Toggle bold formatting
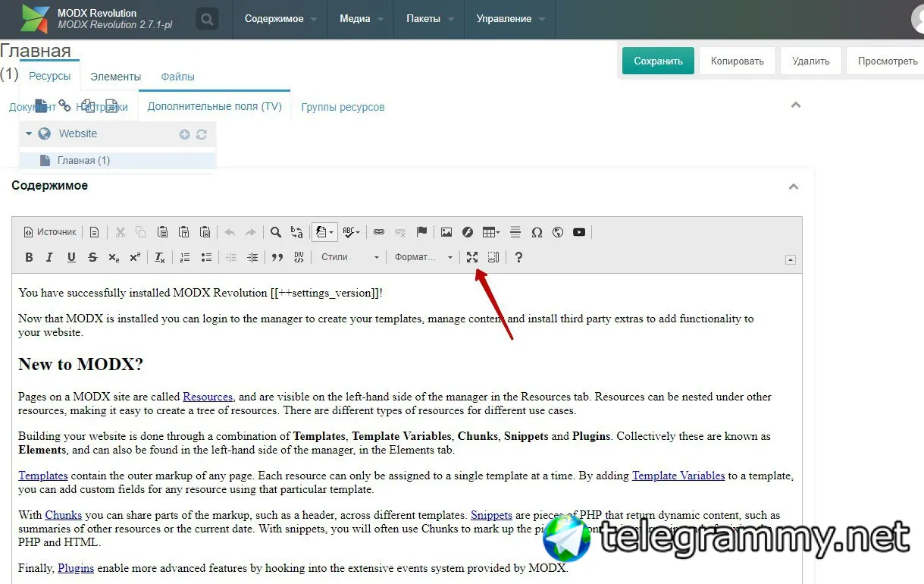Viewport: 924px width, 584px height. tap(29, 257)
